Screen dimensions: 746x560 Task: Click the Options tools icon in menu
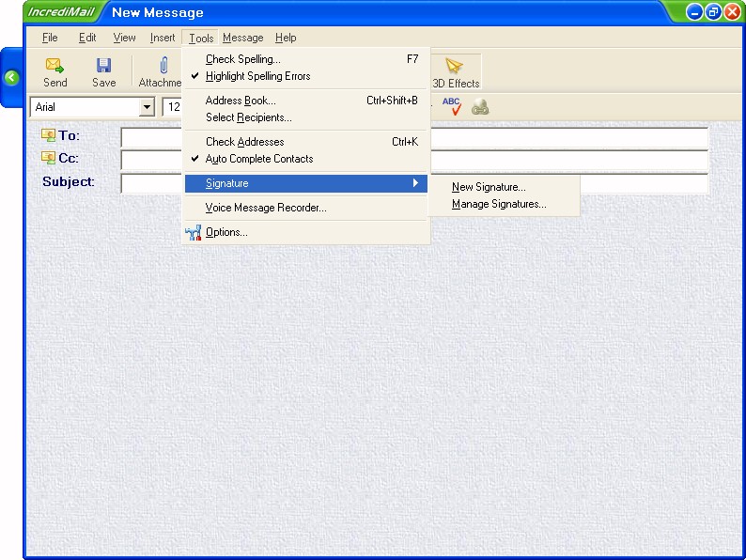194,232
